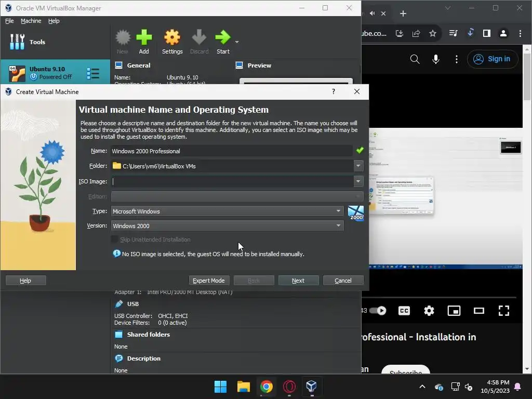Click the Help button in the wizard
This screenshot has width=532, height=399.
tap(25, 280)
